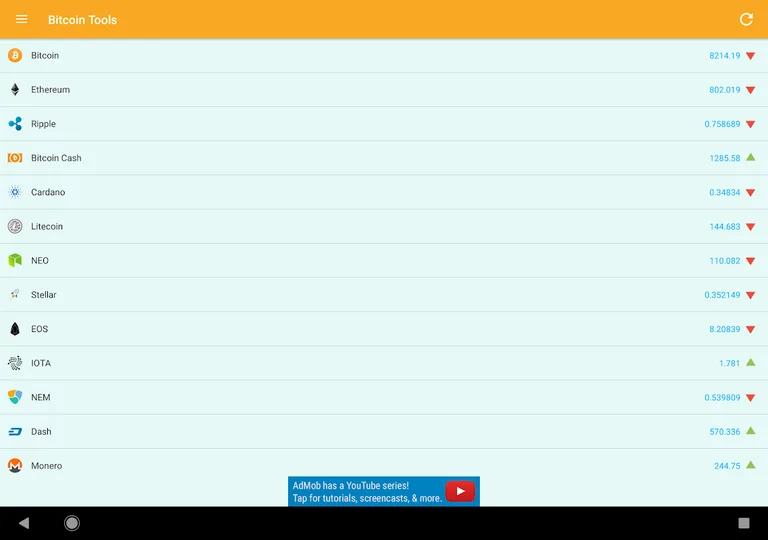Click the price value 8.20839
The height and width of the screenshot is (540, 768).
(724, 329)
